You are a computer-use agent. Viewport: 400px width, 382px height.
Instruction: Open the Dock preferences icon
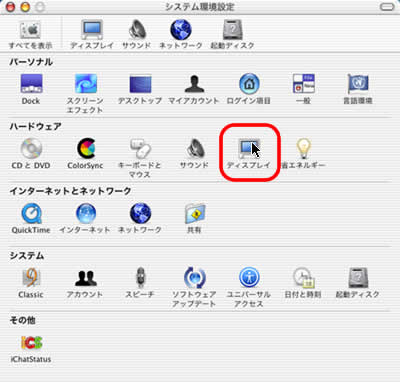(x=31, y=83)
